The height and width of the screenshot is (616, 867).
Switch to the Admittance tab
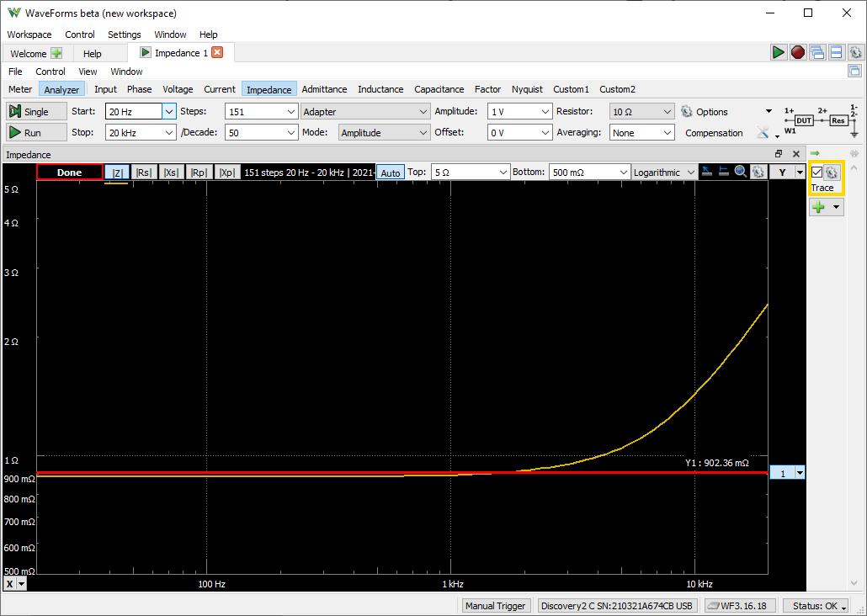click(325, 89)
